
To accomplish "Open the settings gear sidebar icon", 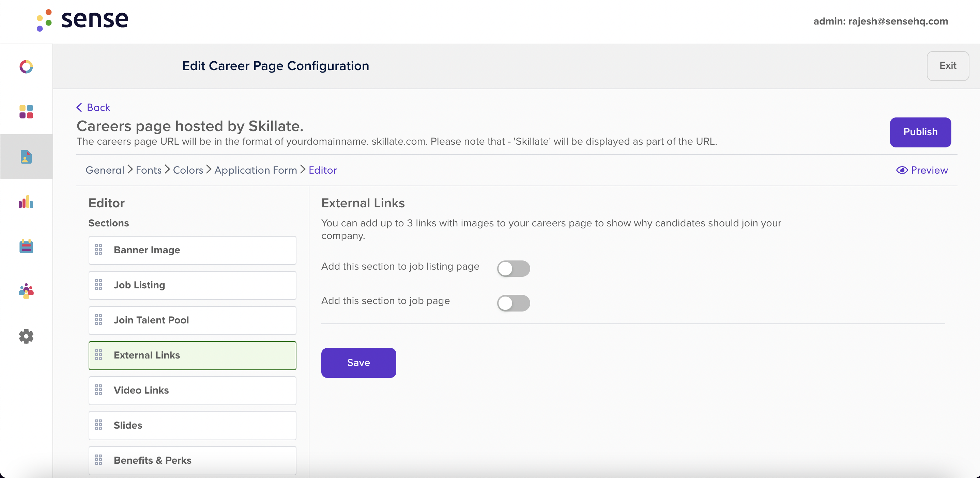I will tap(26, 336).
